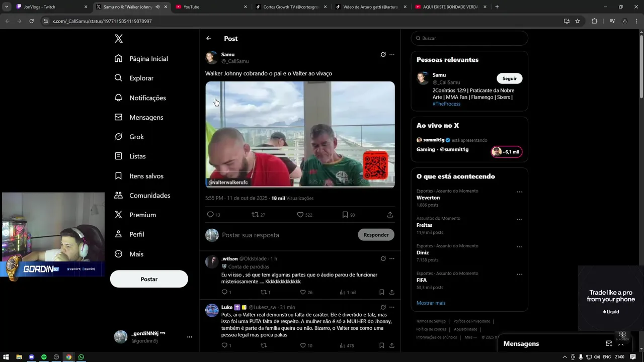This screenshot has height=362, width=644.
Task: Open the Termos de Serviço link
Action: tap(431, 321)
